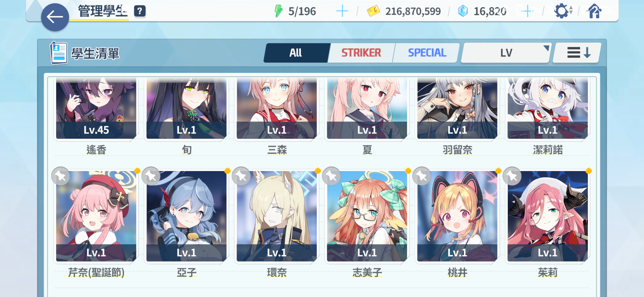Select the All filter tab
644x297 pixels.
[x=296, y=53]
